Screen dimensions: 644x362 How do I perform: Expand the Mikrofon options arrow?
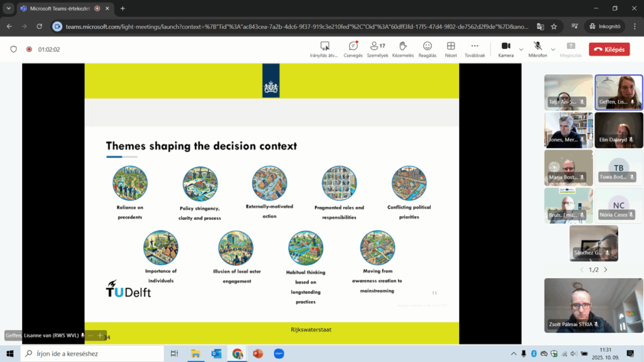tap(553, 49)
